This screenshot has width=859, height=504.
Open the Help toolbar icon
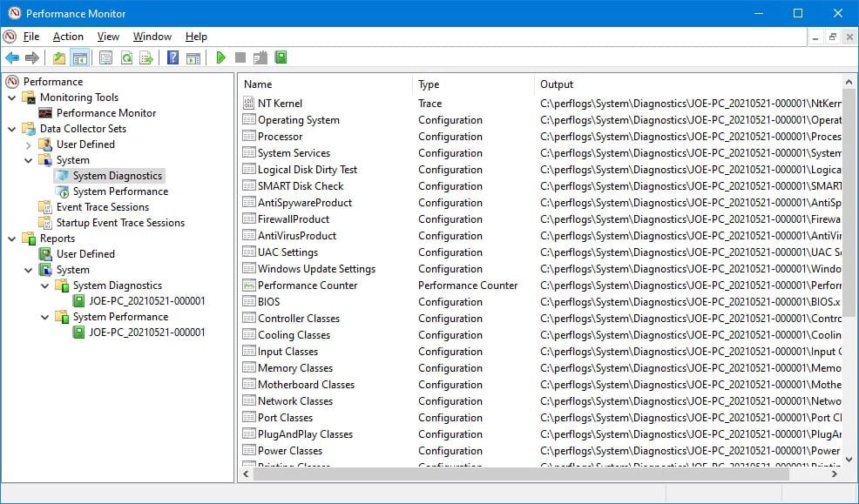[x=172, y=57]
